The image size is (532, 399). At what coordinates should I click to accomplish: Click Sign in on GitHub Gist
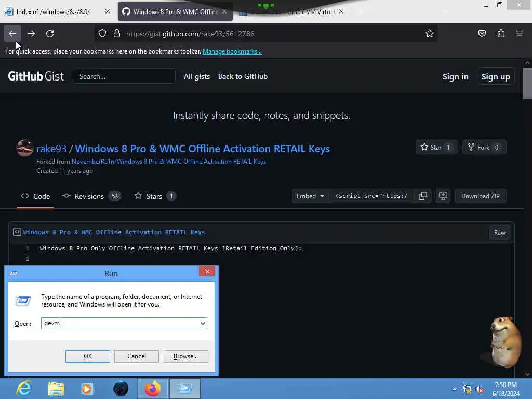pyautogui.click(x=455, y=77)
